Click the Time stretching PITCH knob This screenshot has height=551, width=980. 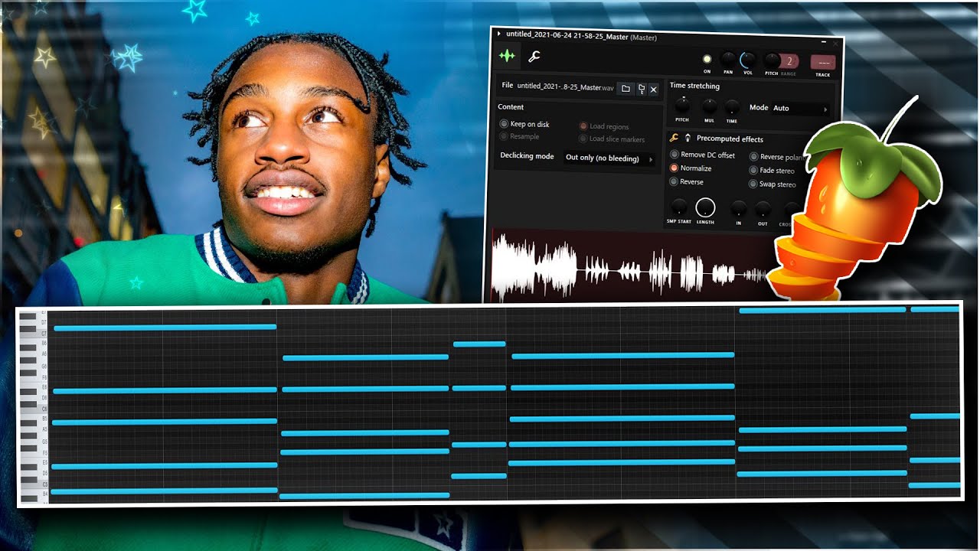(x=681, y=106)
